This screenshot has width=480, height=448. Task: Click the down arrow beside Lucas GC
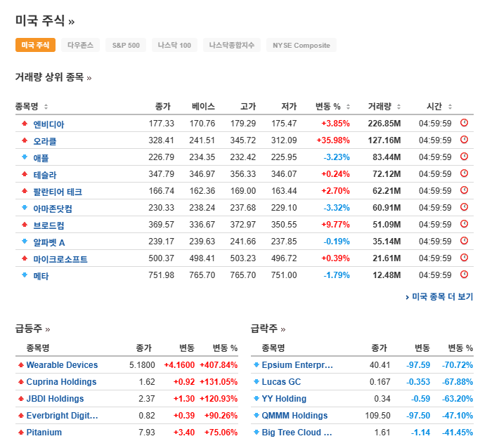click(x=257, y=381)
